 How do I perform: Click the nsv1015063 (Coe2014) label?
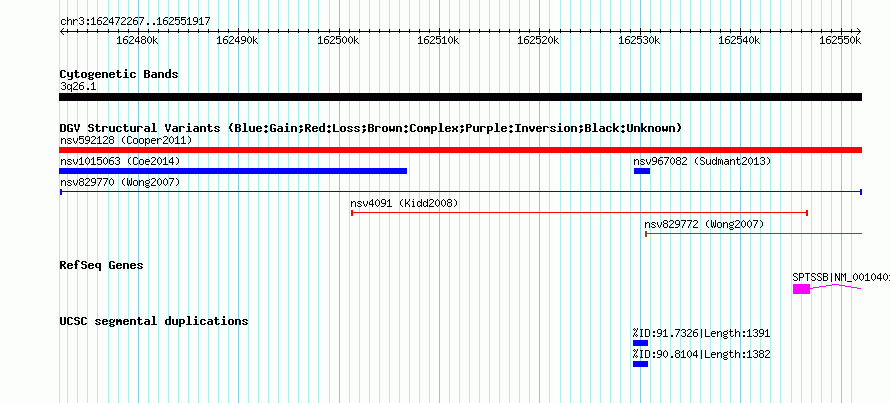coord(120,161)
